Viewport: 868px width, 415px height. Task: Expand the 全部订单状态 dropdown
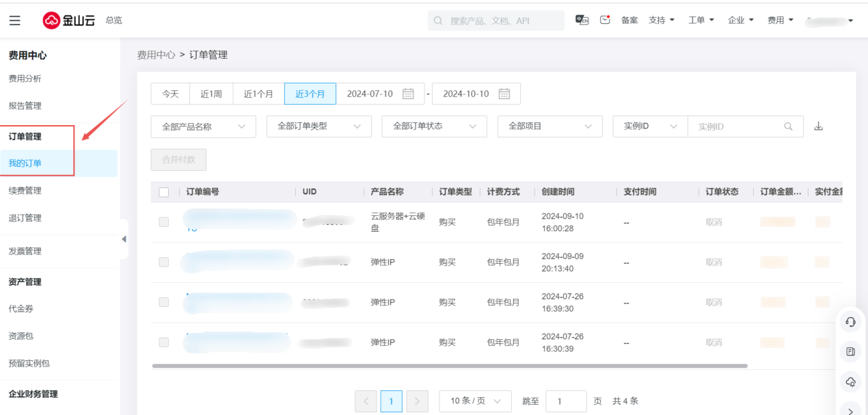pos(434,126)
